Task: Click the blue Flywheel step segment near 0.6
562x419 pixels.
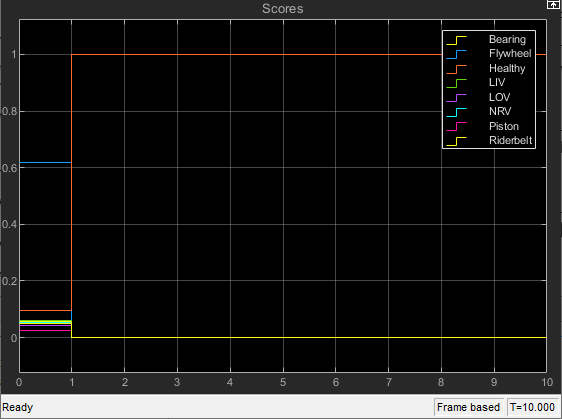Action: (45, 162)
